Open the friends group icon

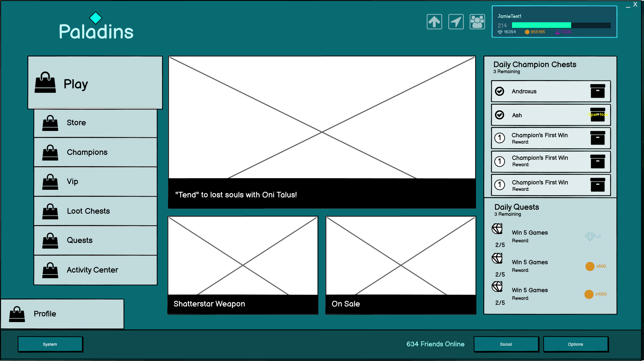coord(477,22)
